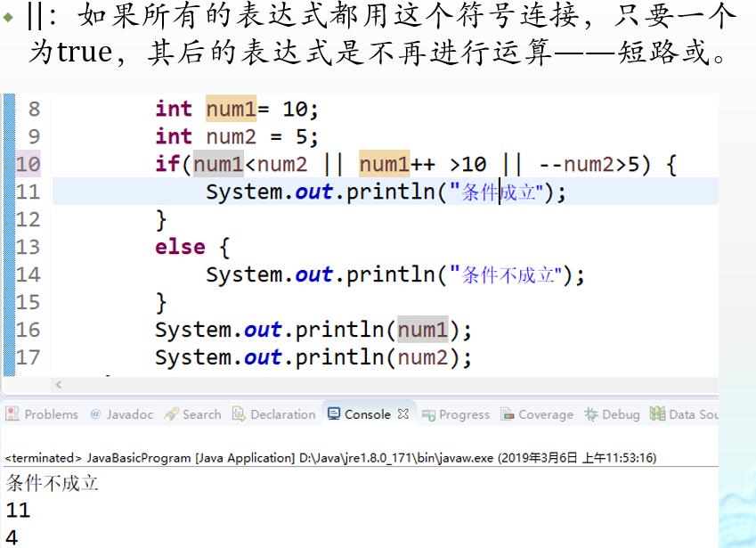Image resolution: width=756 pixels, height=548 pixels.
Task: Click line number 11 in gutter
Action: pos(28,192)
